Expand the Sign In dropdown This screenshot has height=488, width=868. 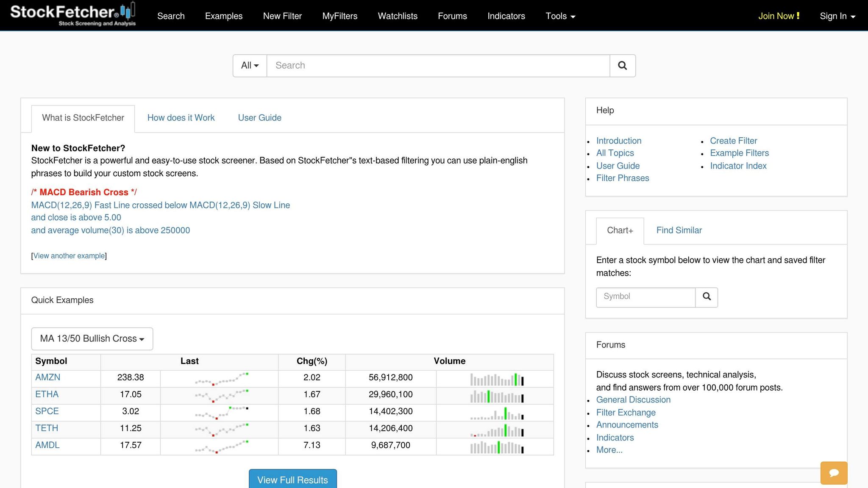pyautogui.click(x=837, y=16)
